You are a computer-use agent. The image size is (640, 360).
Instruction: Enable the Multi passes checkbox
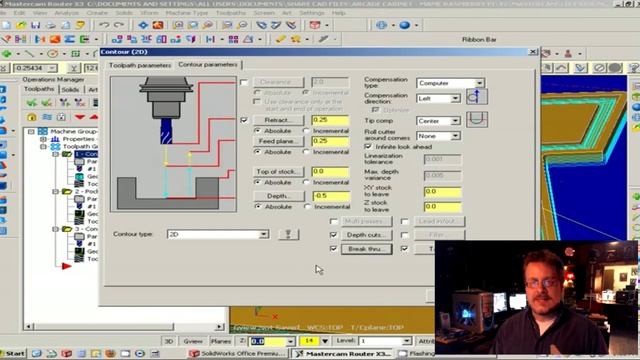coord(333,221)
